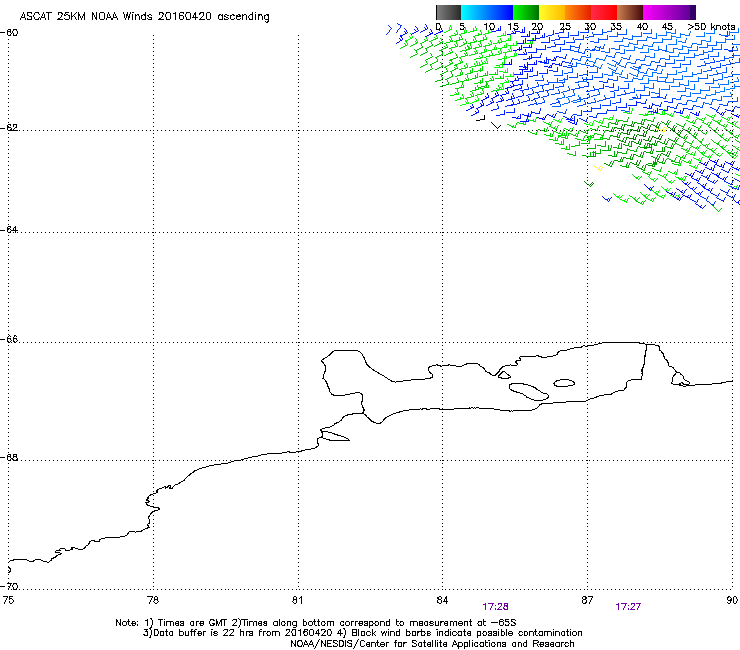
Task: Click the legend value '25'
Action: [x=565, y=27]
